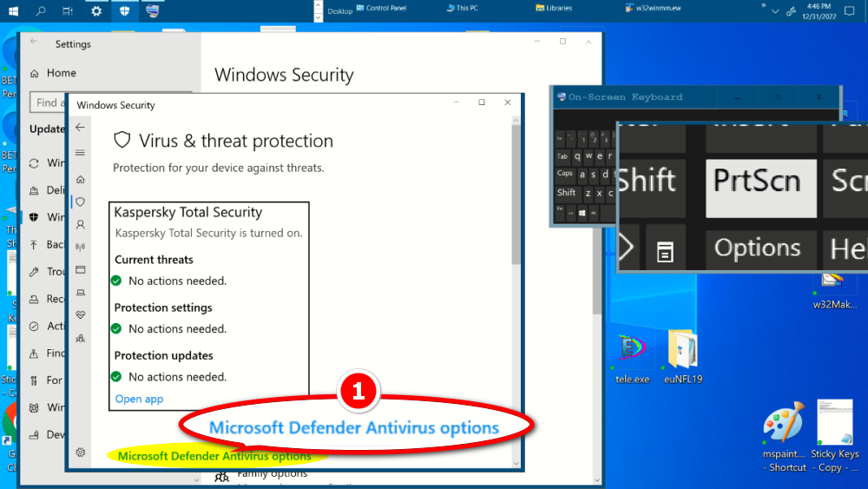Click the enlarged Options key
Image resolution: width=868 pixels, height=489 pixels.
(x=760, y=250)
